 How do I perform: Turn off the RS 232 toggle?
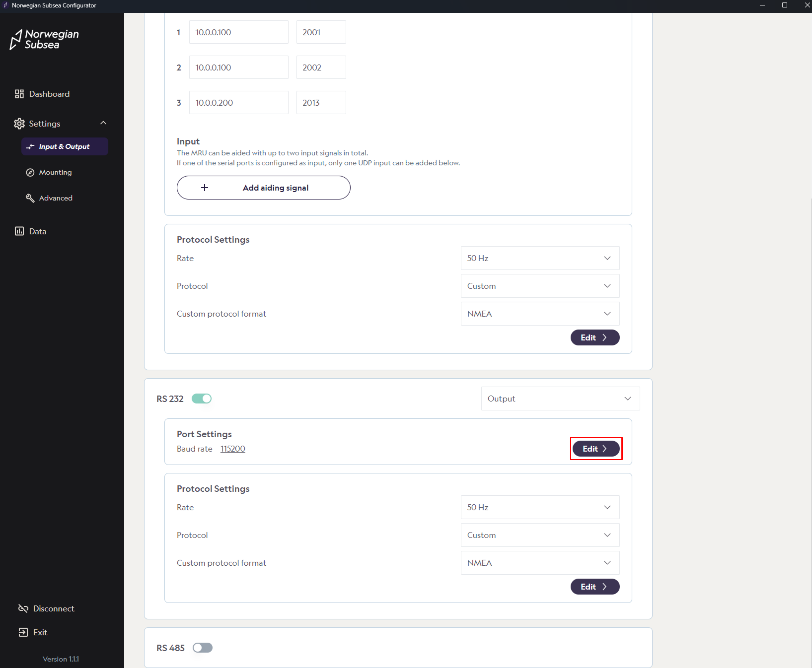202,399
